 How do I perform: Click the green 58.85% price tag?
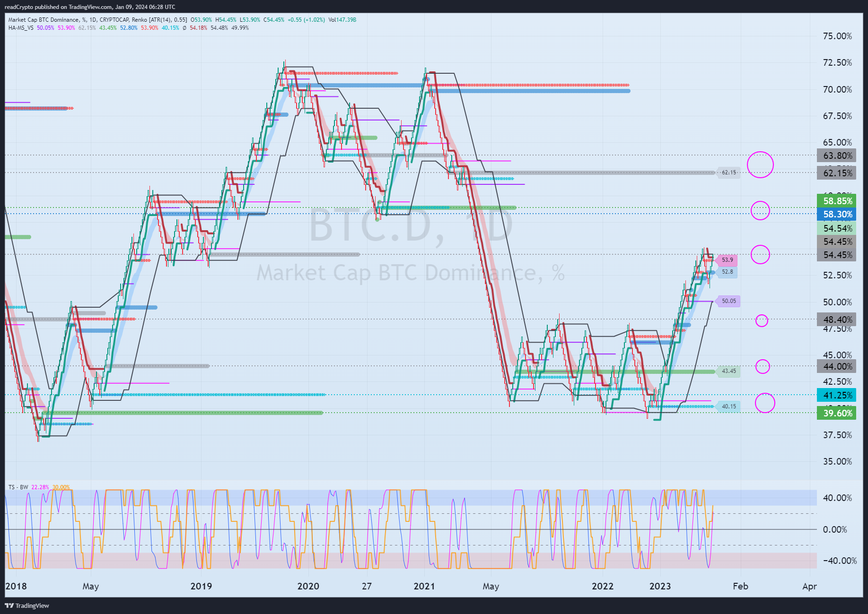tap(837, 201)
